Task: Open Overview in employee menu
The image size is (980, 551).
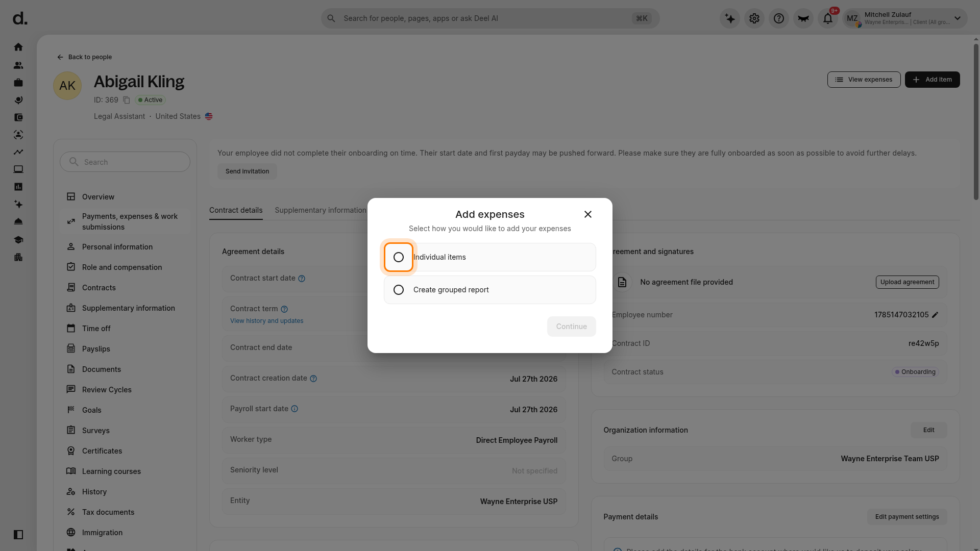Action: click(125, 197)
